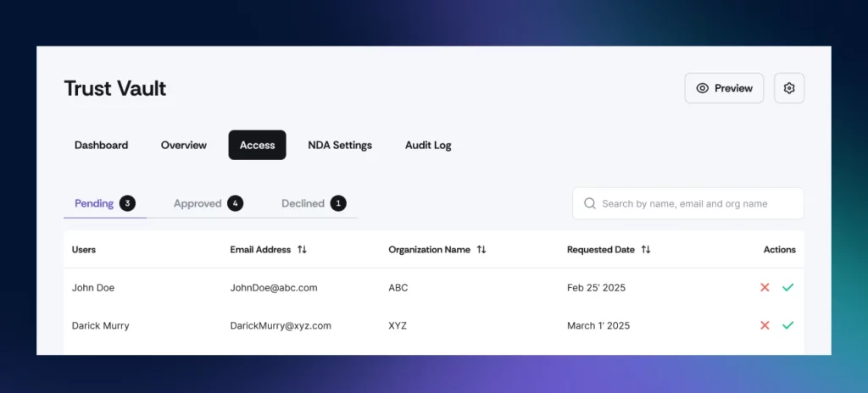Viewport: 868px width, 393px height.
Task: Open the NDA Settings tab
Action: point(340,145)
